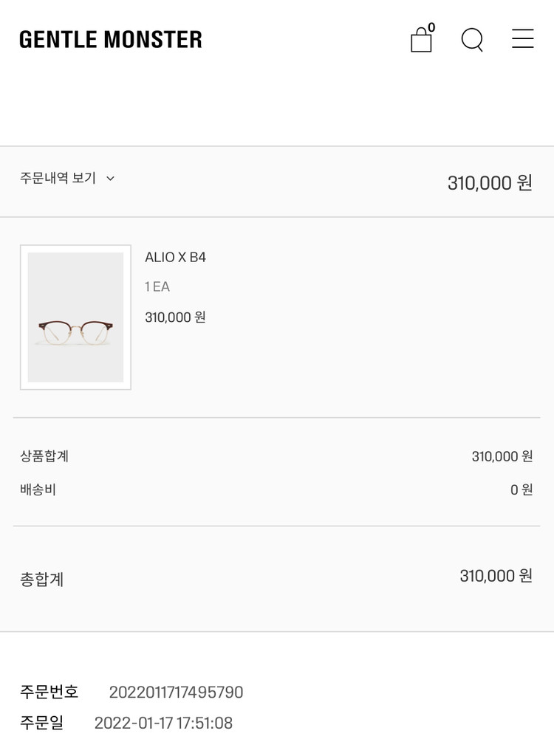This screenshot has height=756, width=554.
Task: Click the 310,000 원 order header total
Action: pos(490,182)
